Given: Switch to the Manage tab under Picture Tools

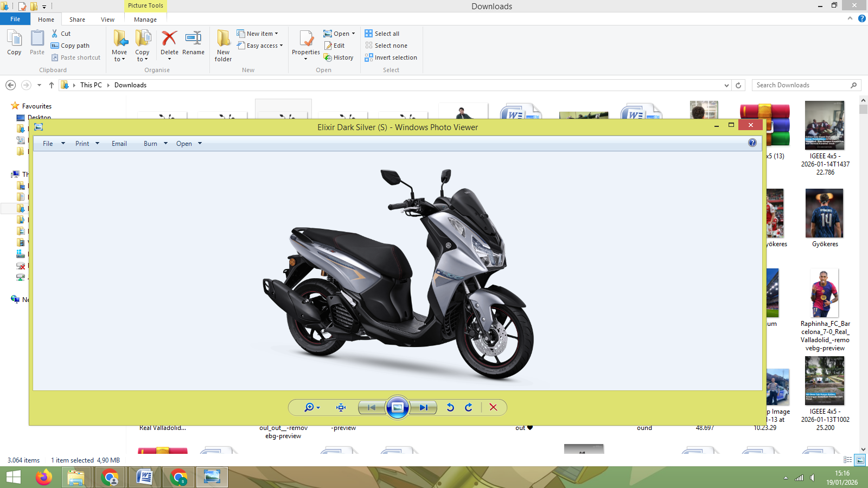Looking at the screenshot, I should 145,20.
